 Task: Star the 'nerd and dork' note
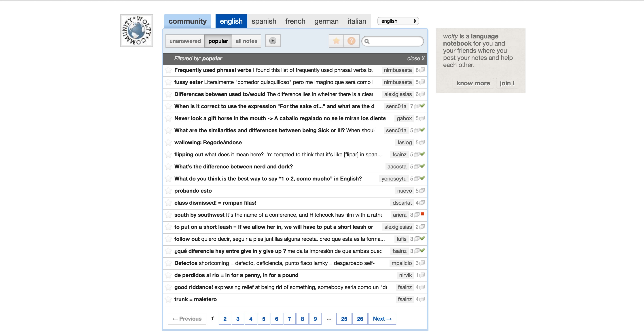(x=168, y=166)
